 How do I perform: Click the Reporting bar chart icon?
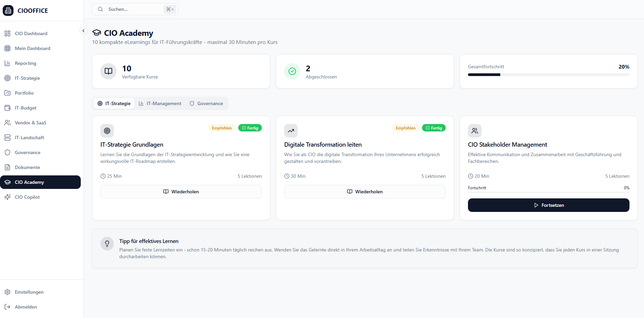[7, 63]
